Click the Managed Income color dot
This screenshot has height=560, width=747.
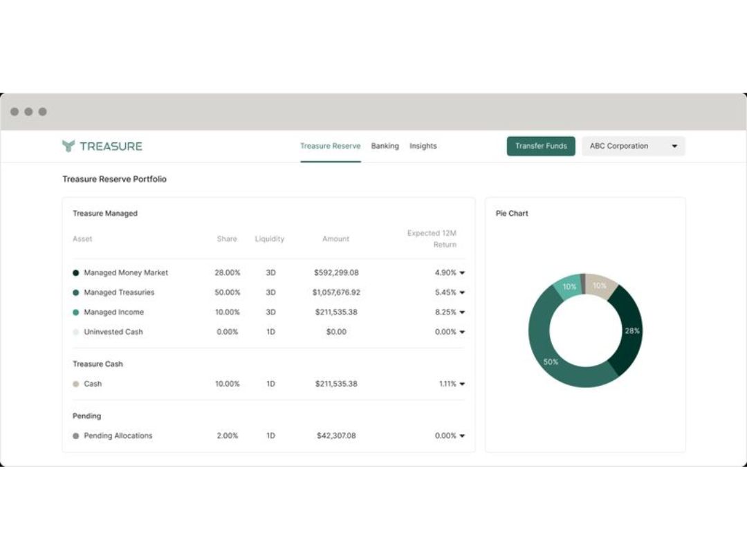[x=76, y=312]
